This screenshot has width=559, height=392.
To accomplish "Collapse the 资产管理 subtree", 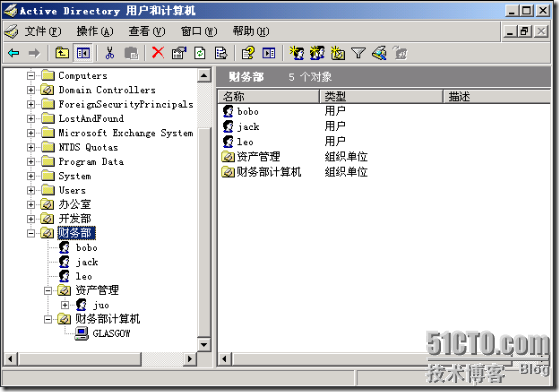I will (48, 291).
